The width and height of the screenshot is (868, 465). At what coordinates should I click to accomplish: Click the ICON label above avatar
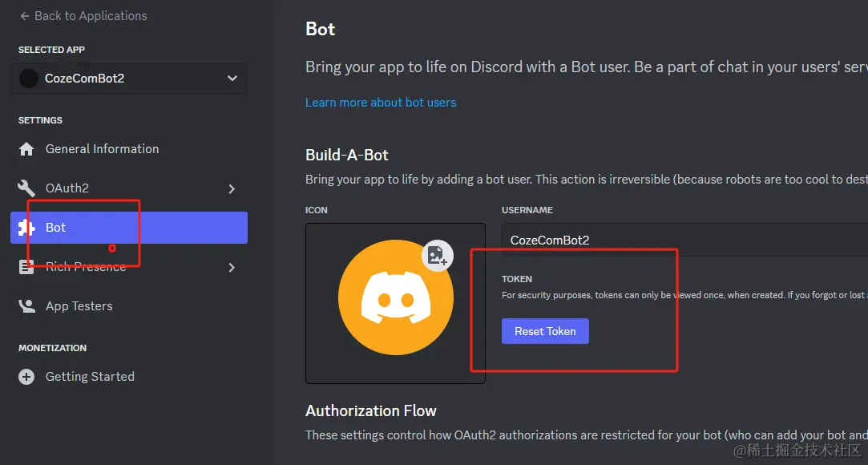click(x=317, y=210)
